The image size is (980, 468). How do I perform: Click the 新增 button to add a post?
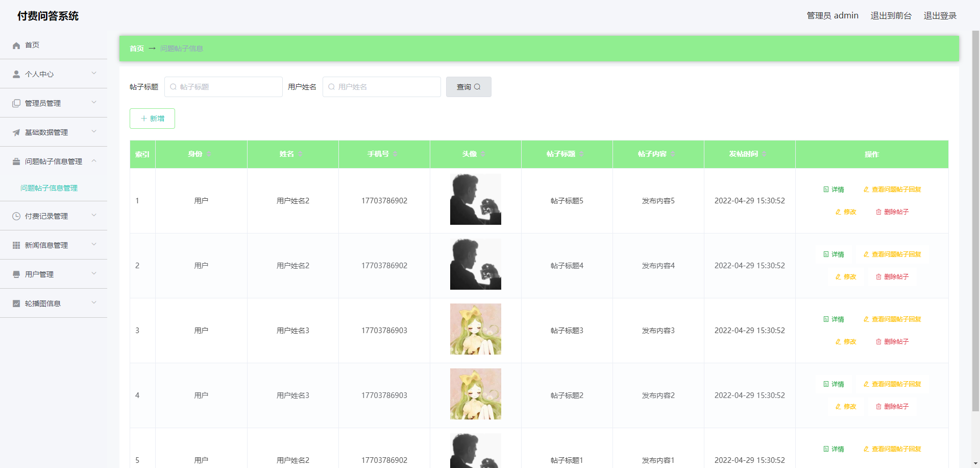pyautogui.click(x=152, y=119)
